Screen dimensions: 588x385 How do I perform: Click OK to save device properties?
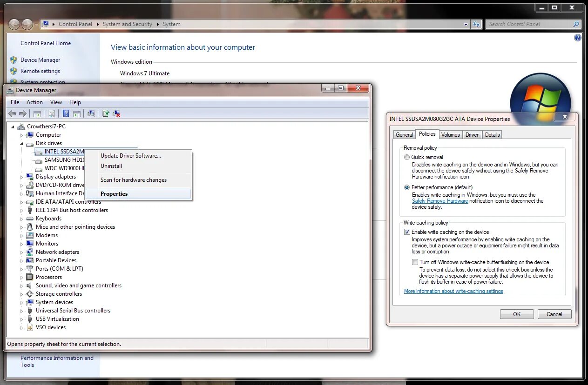(516, 314)
